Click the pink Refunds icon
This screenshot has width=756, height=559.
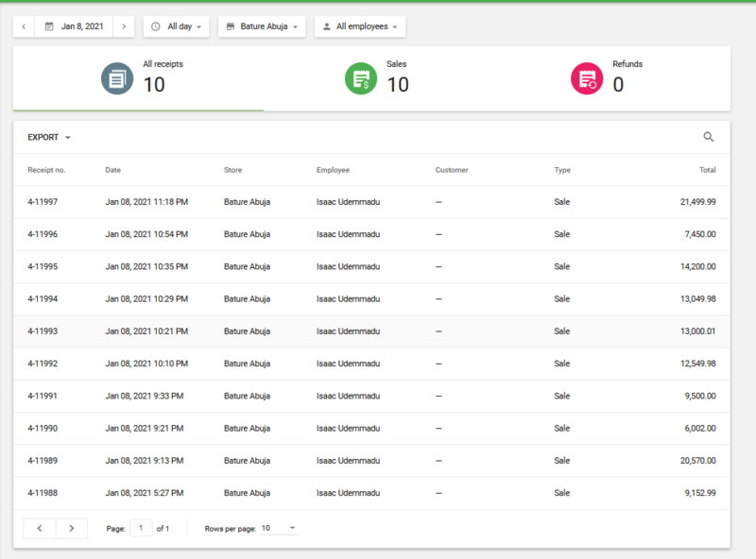tap(587, 78)
